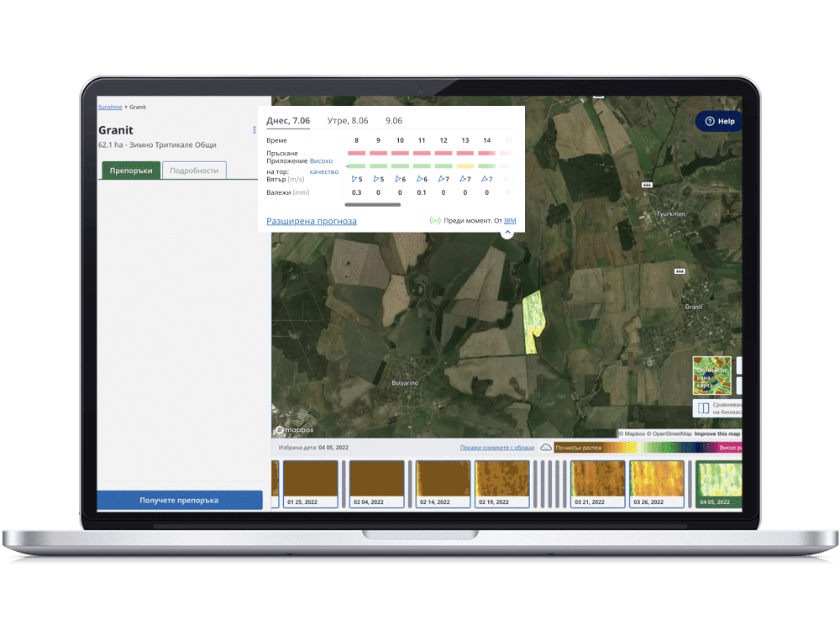Click the Покажи снимките с облаци link
This screenshot has width=840, height=630.
(496, 448)
